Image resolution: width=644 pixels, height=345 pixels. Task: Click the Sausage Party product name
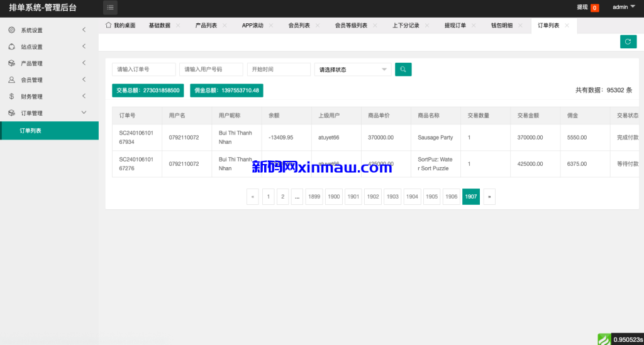point(435,138)
